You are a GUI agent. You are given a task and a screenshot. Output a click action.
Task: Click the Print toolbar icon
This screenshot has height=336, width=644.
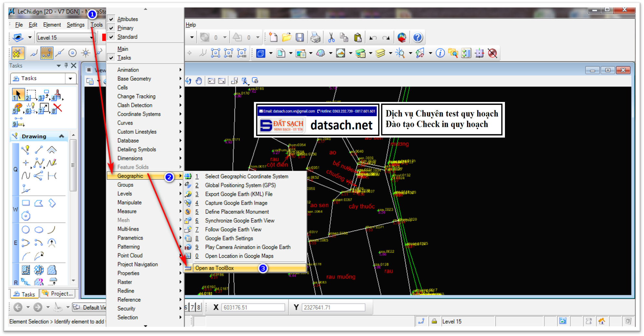[315, 37]
